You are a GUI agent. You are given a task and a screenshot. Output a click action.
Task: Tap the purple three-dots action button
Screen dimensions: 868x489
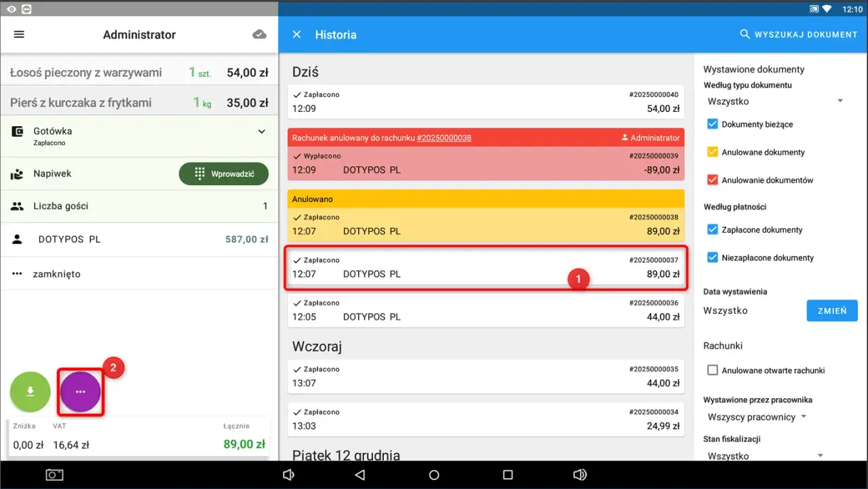coord(81,392)
